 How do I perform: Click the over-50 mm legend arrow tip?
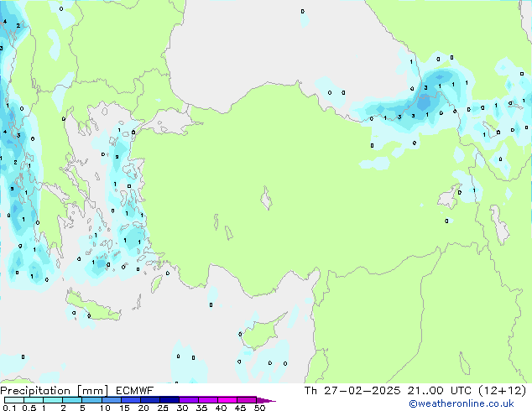pos(266,401)
